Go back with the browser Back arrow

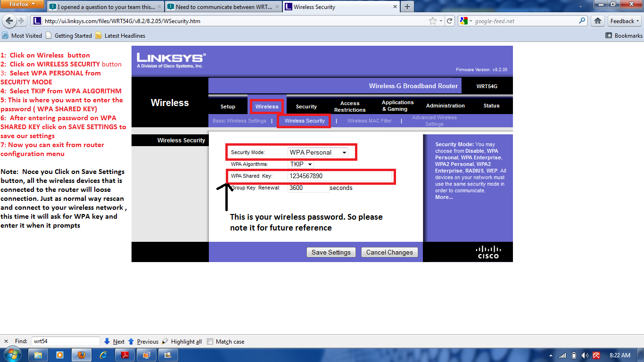click(8, 21)
